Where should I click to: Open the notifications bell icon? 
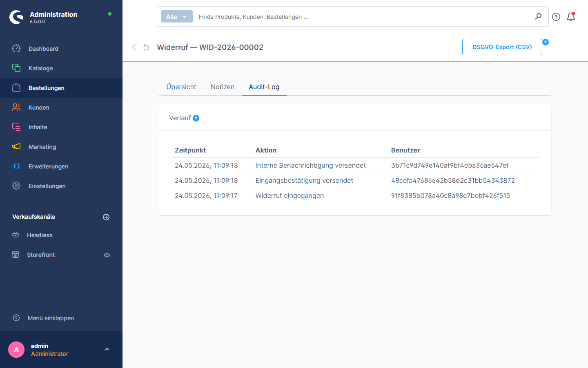click(x=571, y=17)
